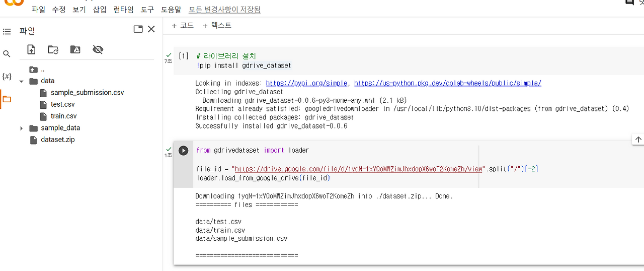The width and height of the screenshot is (644, 271).
Task: Open the 런타임 menu
Action: click(x=123, y=10)
